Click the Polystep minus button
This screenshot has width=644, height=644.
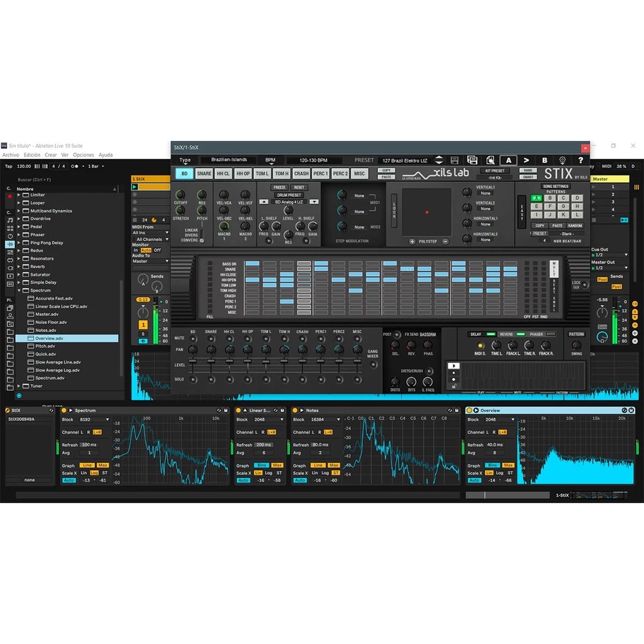[445, 241]
